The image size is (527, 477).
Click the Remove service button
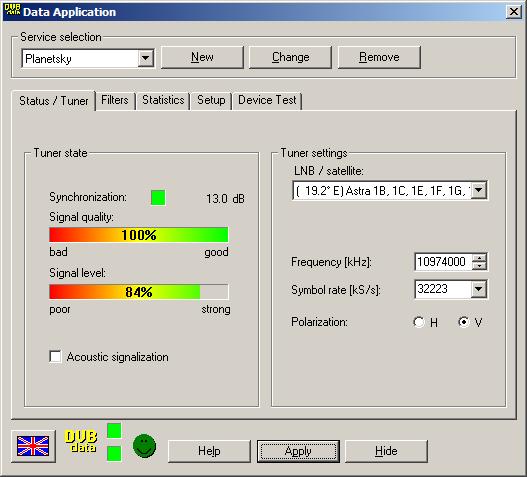379,57
